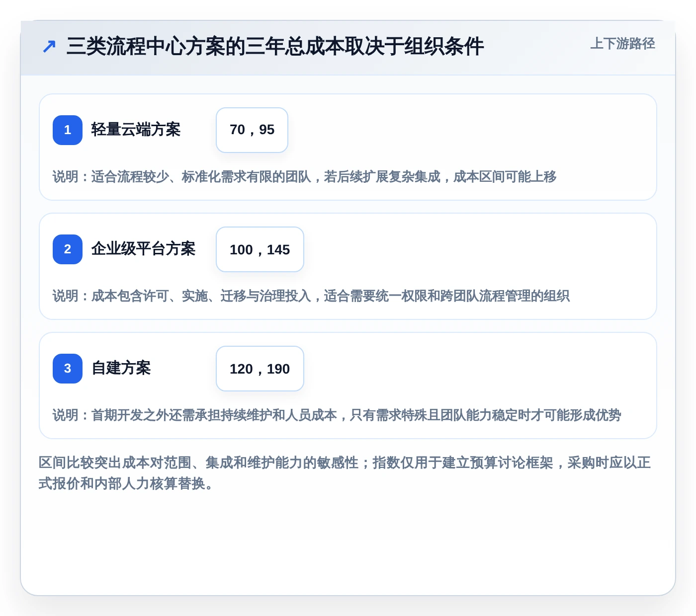The image size is (696, 616).
Task: Click the 70，95 value box
Action: (252, 130)
